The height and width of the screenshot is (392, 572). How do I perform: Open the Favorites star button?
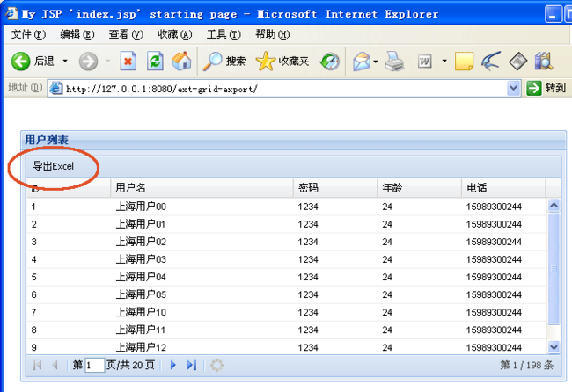tap(282, 61)
